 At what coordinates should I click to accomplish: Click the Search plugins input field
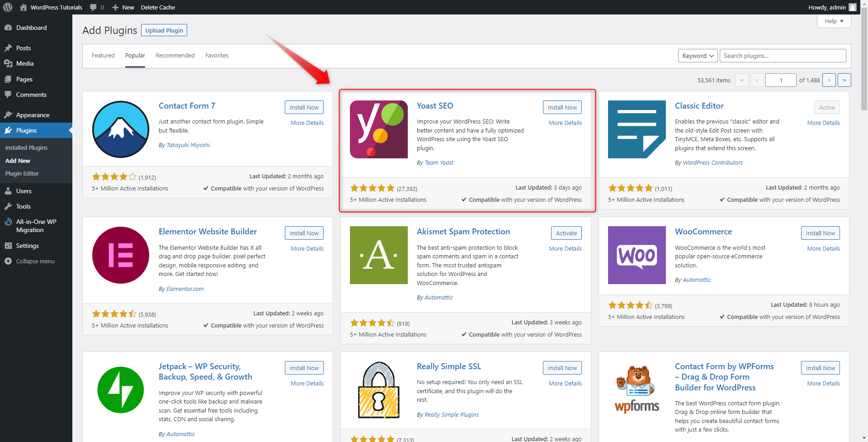tap(783, 56)
